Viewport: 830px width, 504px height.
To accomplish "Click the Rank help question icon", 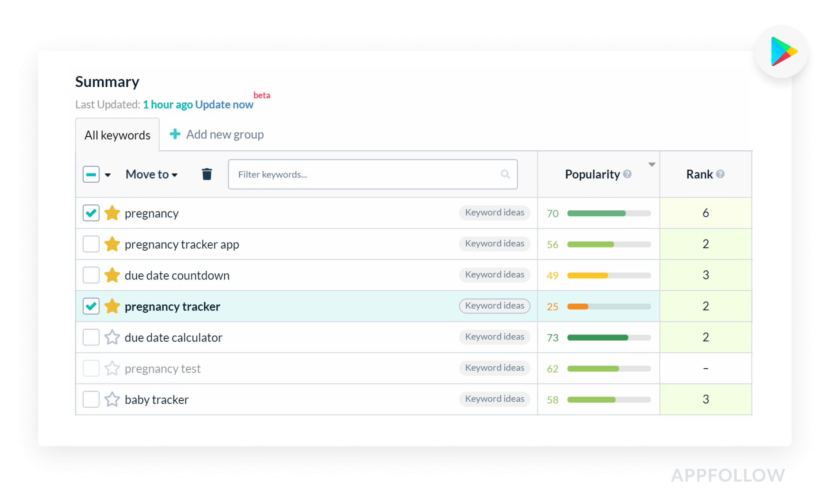I will pyautogui.click(x=720, y=174).
